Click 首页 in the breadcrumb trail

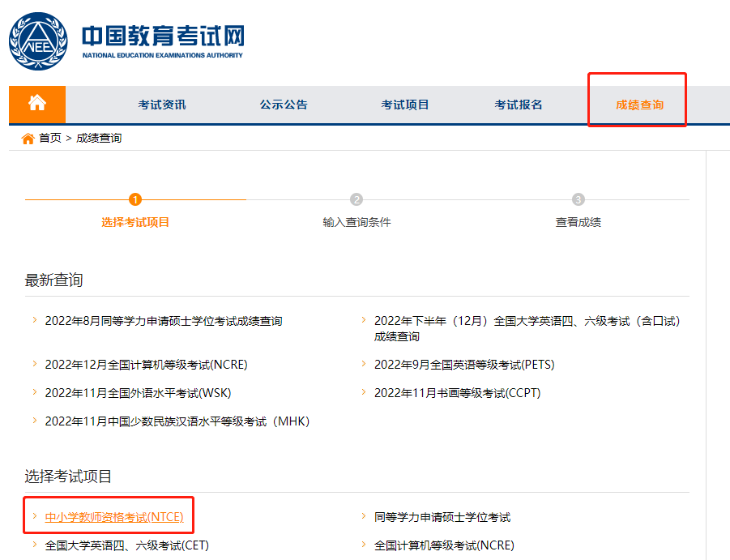46,139
